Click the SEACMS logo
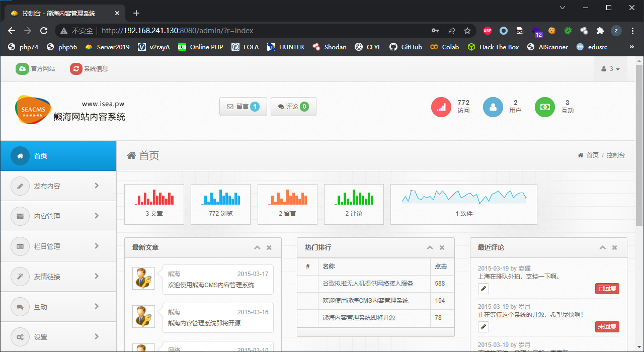Image resolution: width=644 pixels, height=352 pixels. (x=33, y=110)
